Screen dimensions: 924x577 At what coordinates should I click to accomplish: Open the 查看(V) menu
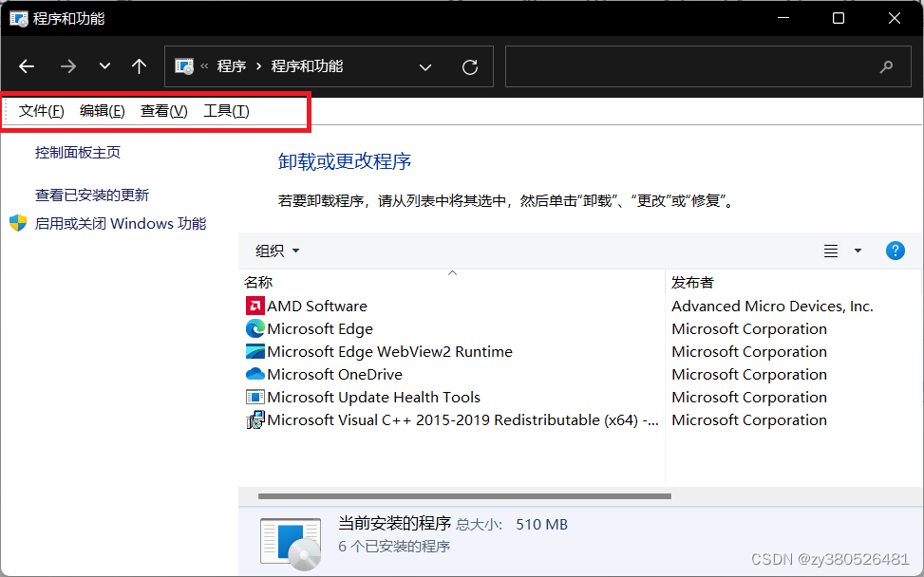click(x=164, y=111)
